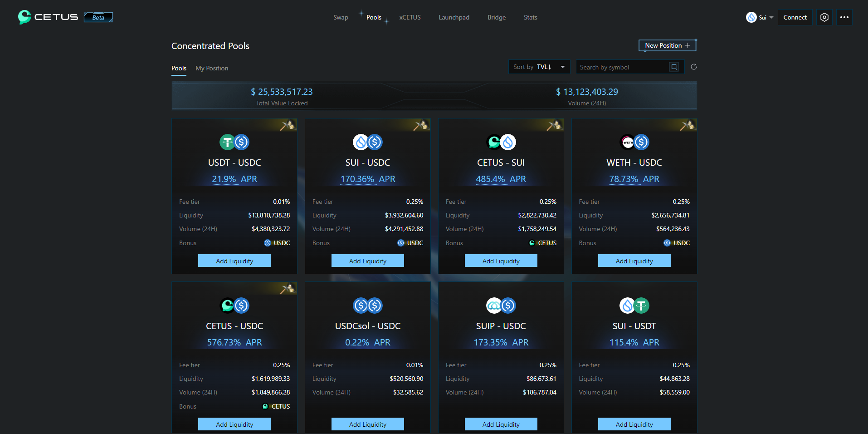Viewport: 868px width, 434px height.
Task: Click the 21.9% APR link
Action: tap(234, 179)
